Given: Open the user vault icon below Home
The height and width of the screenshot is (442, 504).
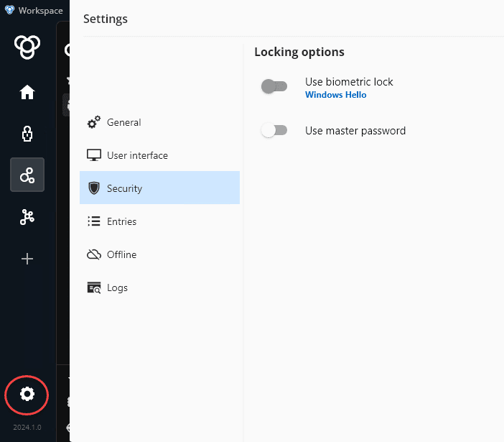Looking at the screenshot, I should [x=27, y=134].
